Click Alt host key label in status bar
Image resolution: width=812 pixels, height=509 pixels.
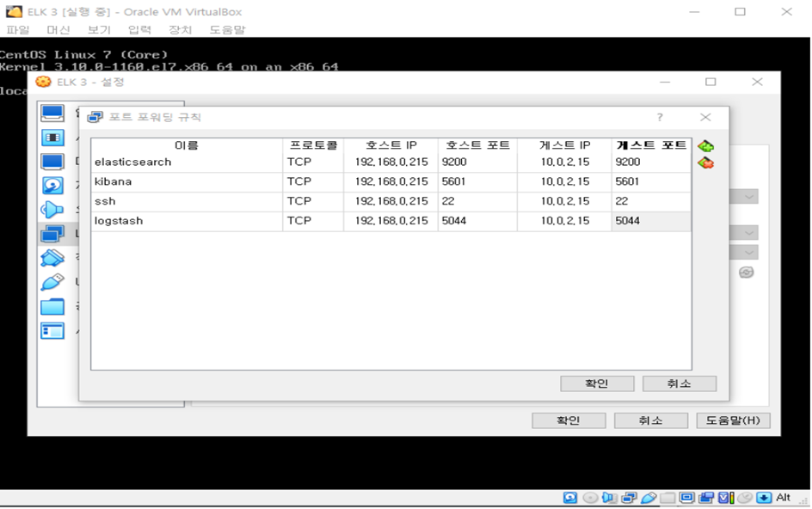pos(783,498)
